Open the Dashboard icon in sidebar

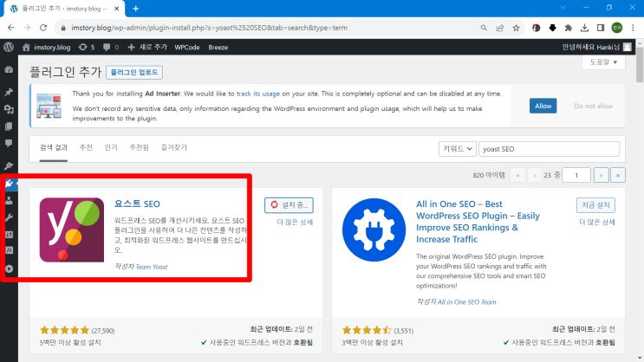9,70
